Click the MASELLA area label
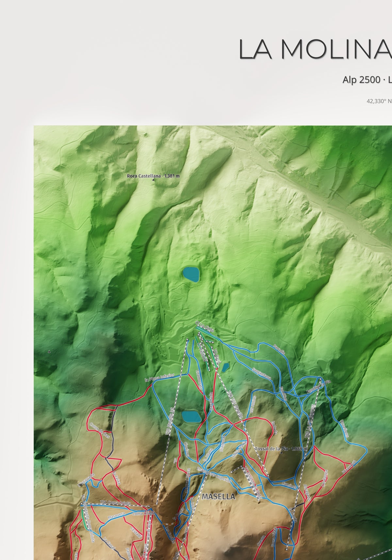392x560 pixels. pos(219,496)
